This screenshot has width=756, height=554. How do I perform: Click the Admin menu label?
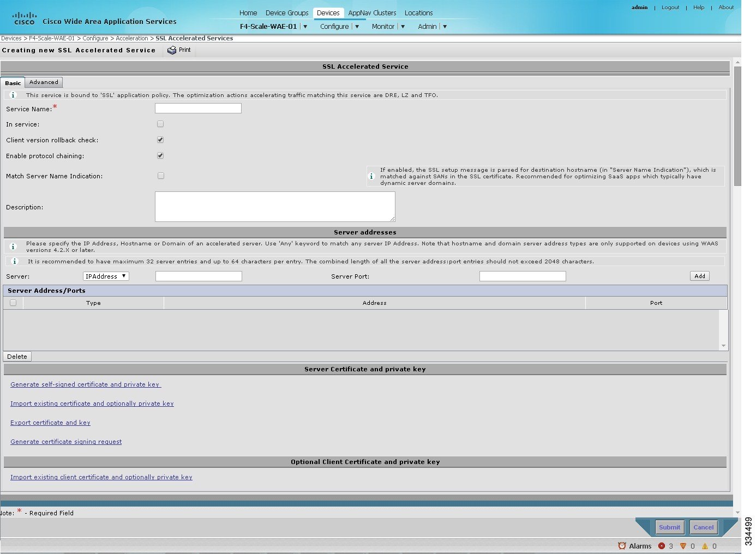pyautogui.click(x=427, y=26)
